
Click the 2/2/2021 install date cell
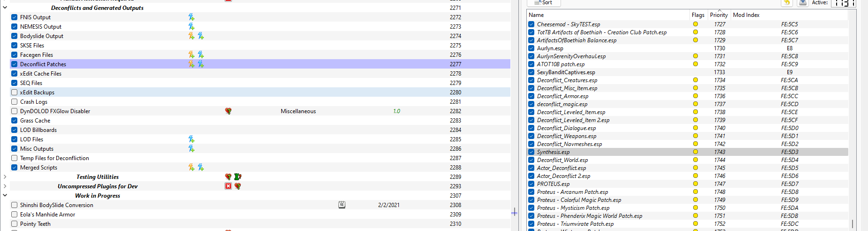pyautogui.click(x=389, y=205)
